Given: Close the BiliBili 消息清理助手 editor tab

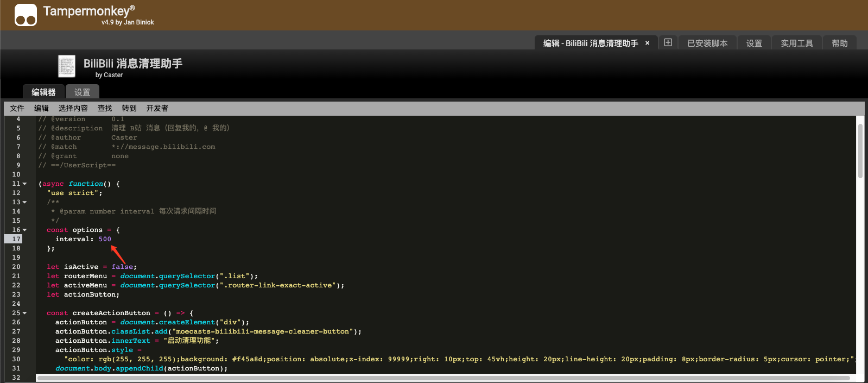Looking at the screenshot, I should click(x=647, y=43).
